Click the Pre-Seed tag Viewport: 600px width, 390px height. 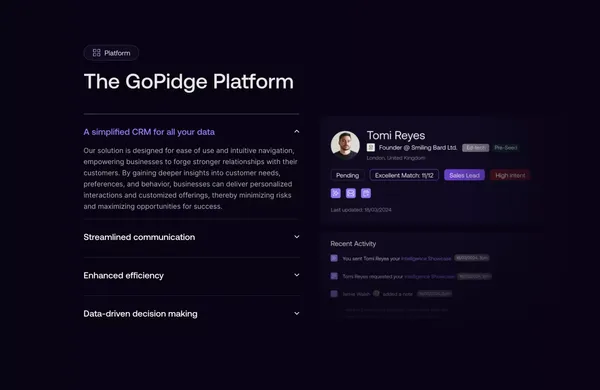506,148
